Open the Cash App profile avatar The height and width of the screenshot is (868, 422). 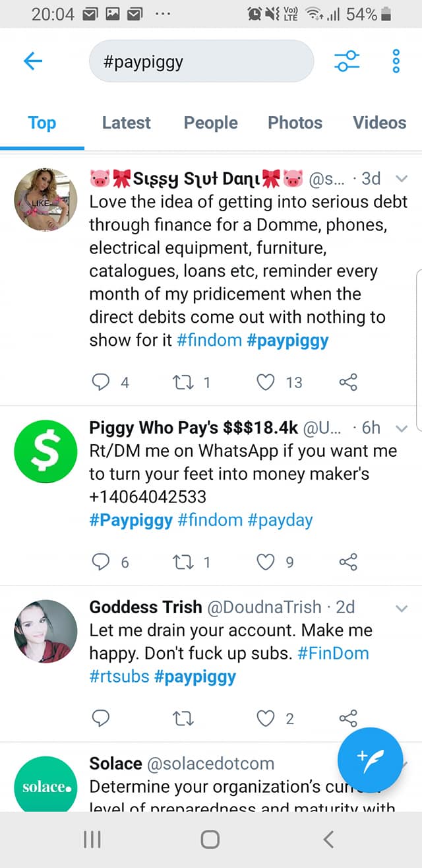pyautogui.click(x=45, y=452)
